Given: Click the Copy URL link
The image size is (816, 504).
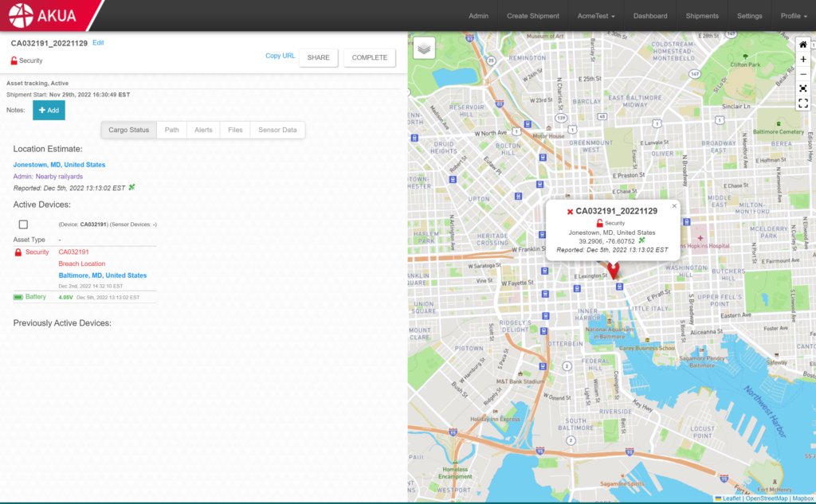Looking at the screenshot, I should click(x=280, y=56).
